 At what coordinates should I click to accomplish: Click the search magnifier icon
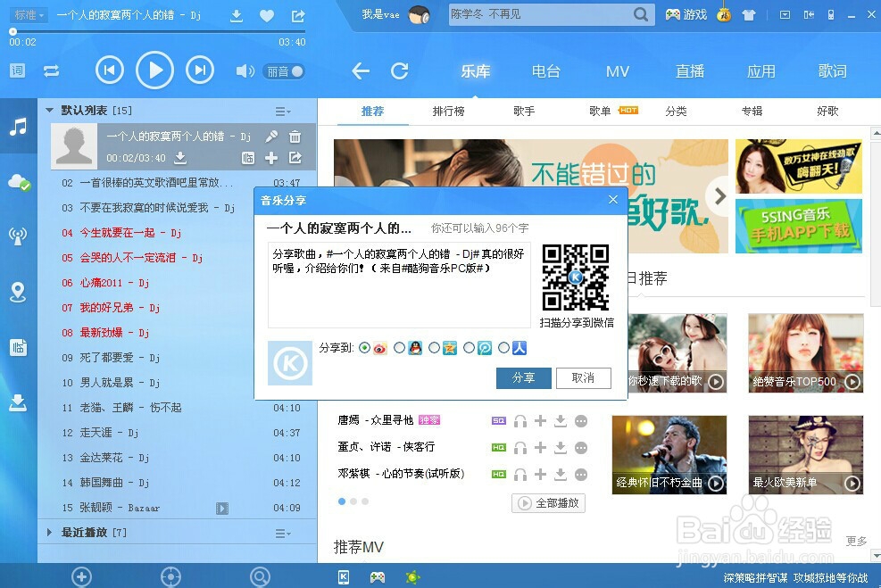point(641,14)
